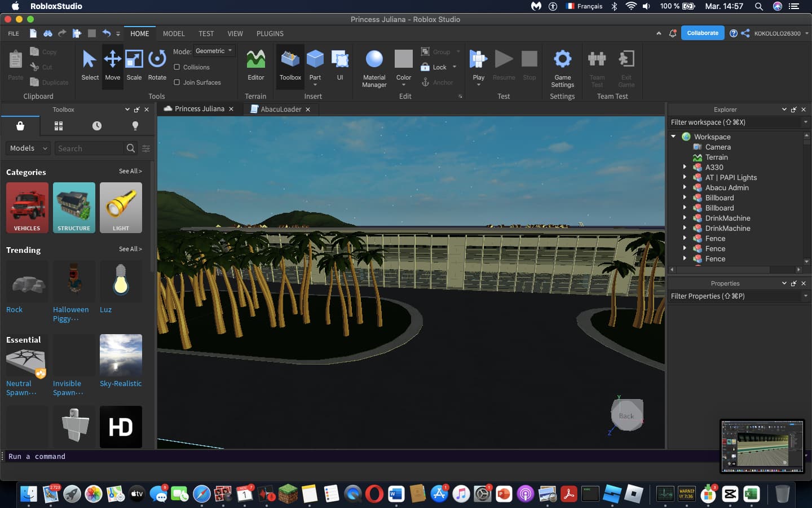The image size is (812, 508).
Task: Click the Collaborate button
Action: (x=703, y=33)
